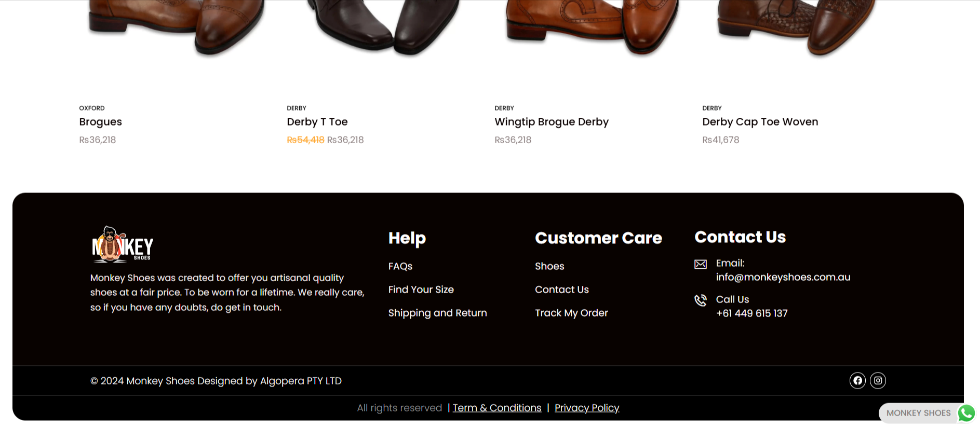The width and height of the screenshot is (980, 427).
Task: Select the Wingtip Brogue Derby shoe image
Action: (x=592, y=29)
